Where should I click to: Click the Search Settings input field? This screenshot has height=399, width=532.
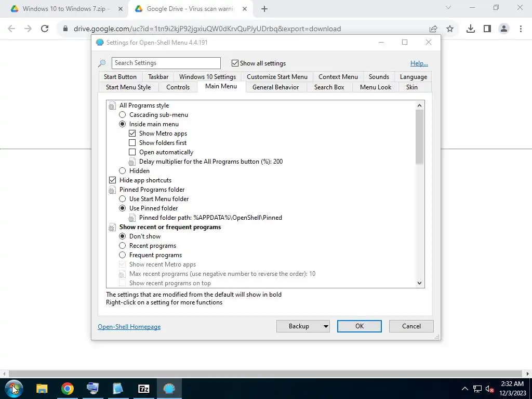click(166, 63)
